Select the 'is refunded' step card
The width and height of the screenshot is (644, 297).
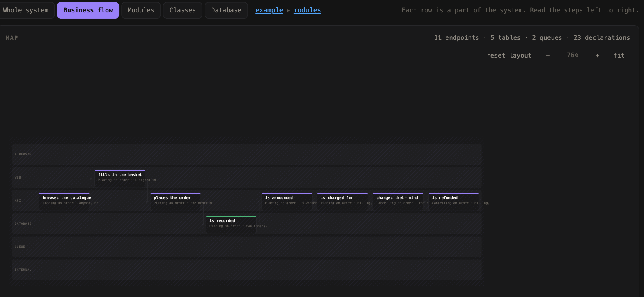click(454, 202)
